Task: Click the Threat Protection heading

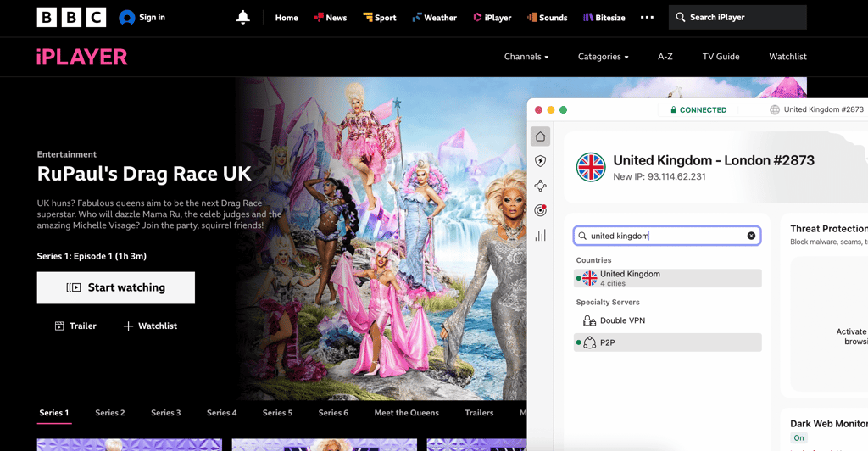Action: point(829,229)
